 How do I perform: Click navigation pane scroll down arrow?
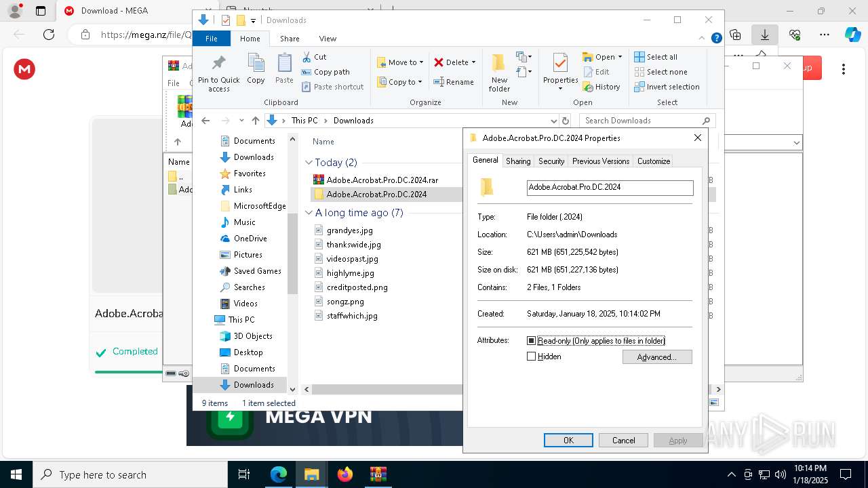point(293,389)
